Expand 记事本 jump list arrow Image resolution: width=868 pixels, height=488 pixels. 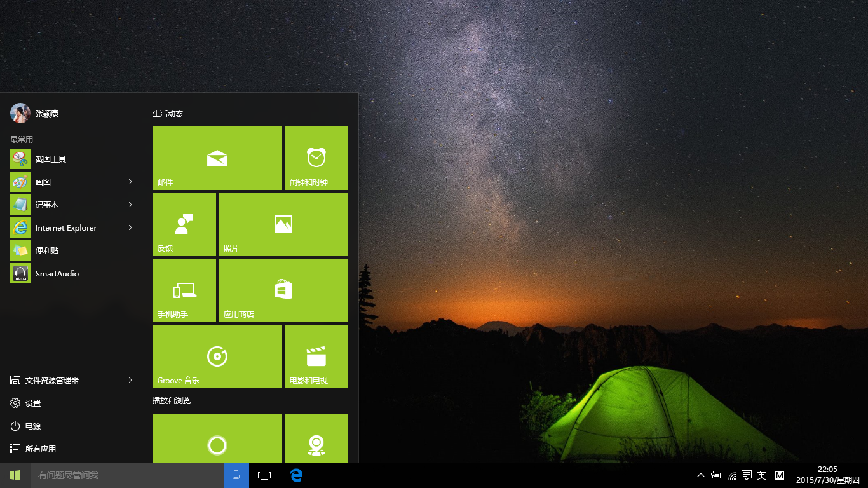[x=130, y=205]
